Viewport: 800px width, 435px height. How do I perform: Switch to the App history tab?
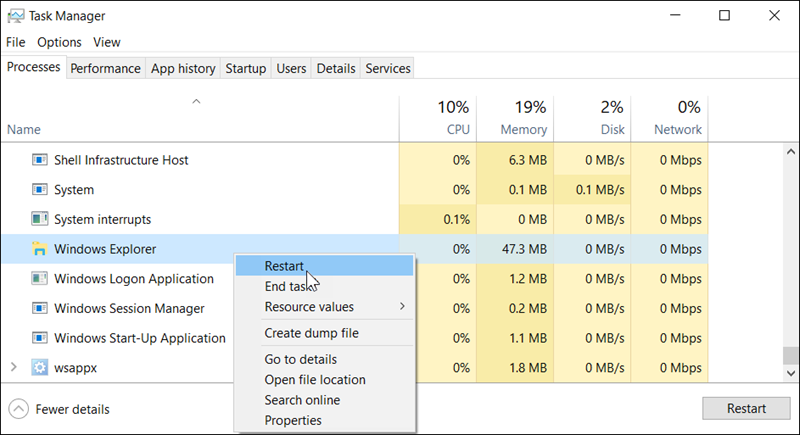(183, 68)
